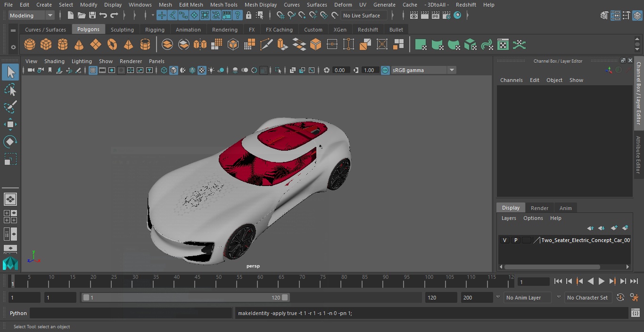This screenshot has height=332, width=644.
Task: Toggle smooth shade all in the viewport
Action: pyautogui.click(x=173, y=70)
